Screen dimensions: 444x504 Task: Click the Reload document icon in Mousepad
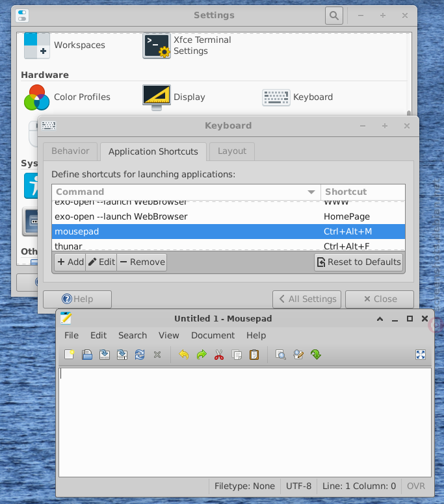click(140, 355)
